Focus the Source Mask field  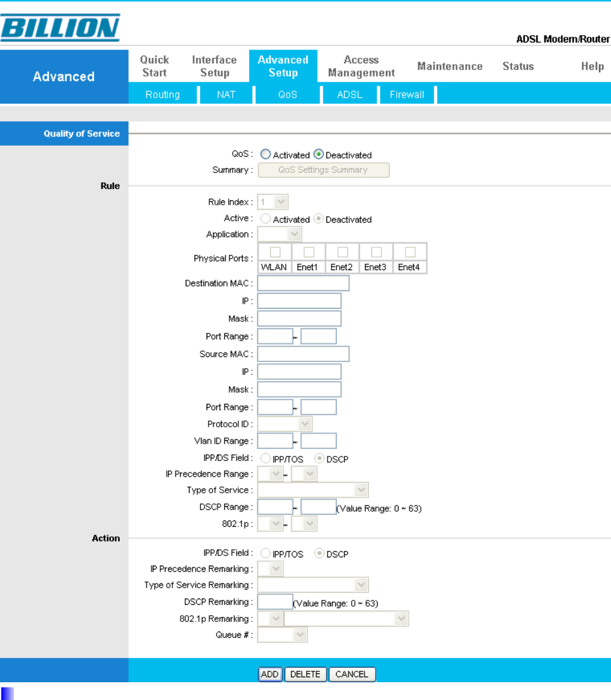pos(299,389)
